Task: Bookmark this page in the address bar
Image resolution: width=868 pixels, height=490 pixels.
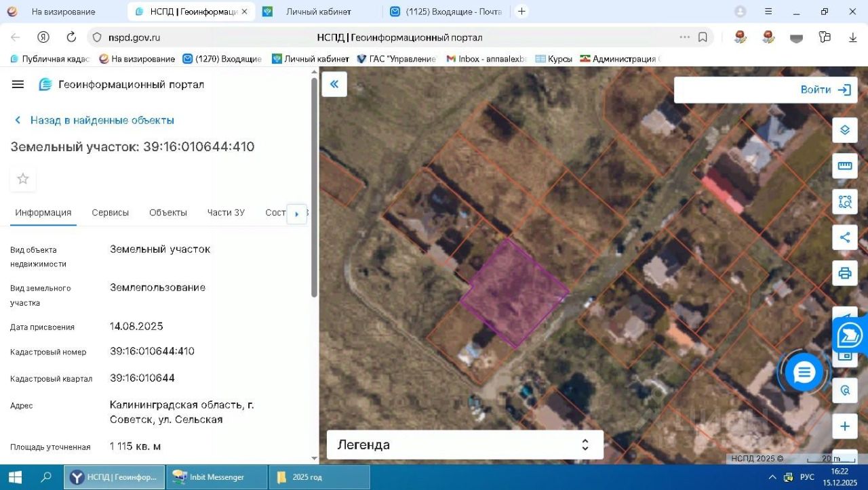Action: (x=703, y=37)
